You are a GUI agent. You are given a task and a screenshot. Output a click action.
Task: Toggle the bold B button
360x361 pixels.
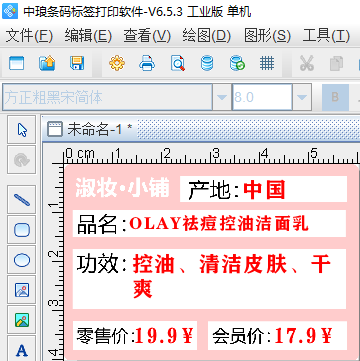[x=335, y=97]
